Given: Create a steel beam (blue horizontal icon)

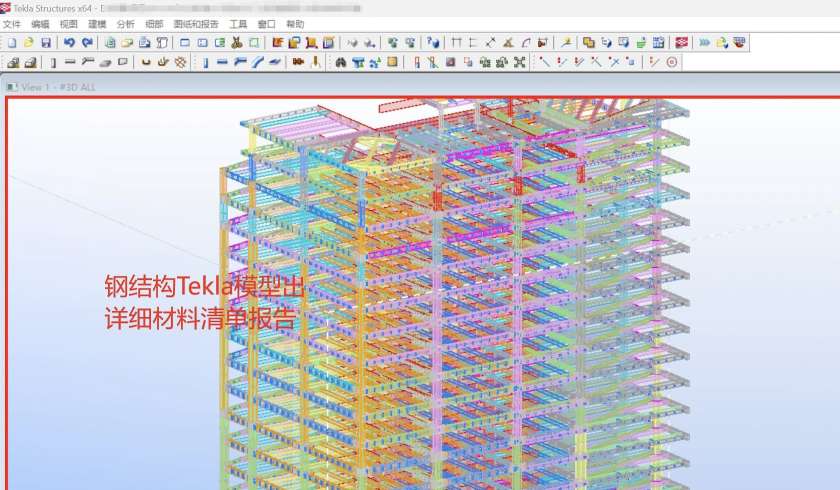Looking at the screenshot, I should [x=222, y=63].
